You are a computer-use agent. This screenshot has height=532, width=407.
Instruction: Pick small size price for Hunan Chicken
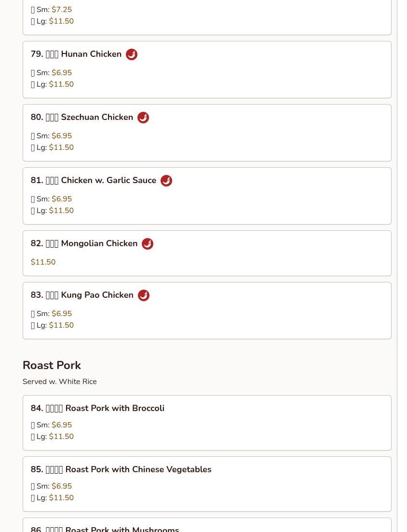point(61,73)
